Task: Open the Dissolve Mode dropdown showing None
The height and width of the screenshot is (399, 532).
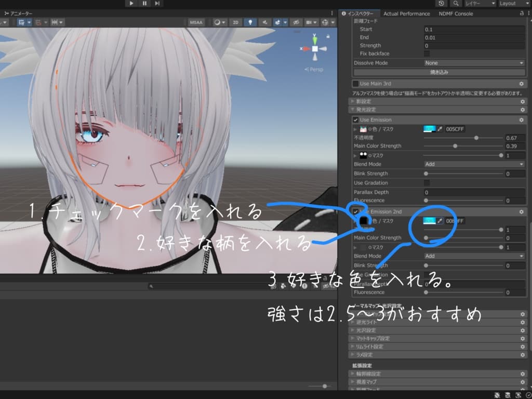Action: tap(473, 63)
